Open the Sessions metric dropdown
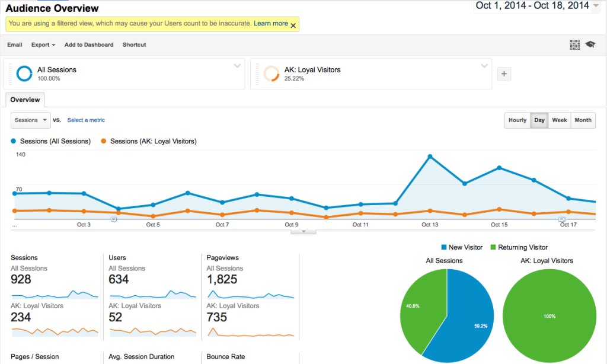This screenshot has height=364, width=607. tap(30, 120)
